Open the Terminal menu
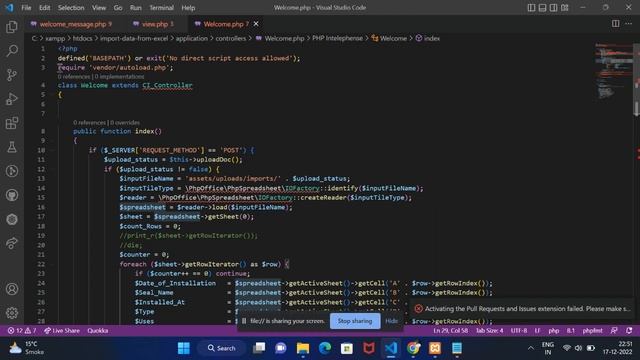This screenshot has height=360, width=640. 161,8
